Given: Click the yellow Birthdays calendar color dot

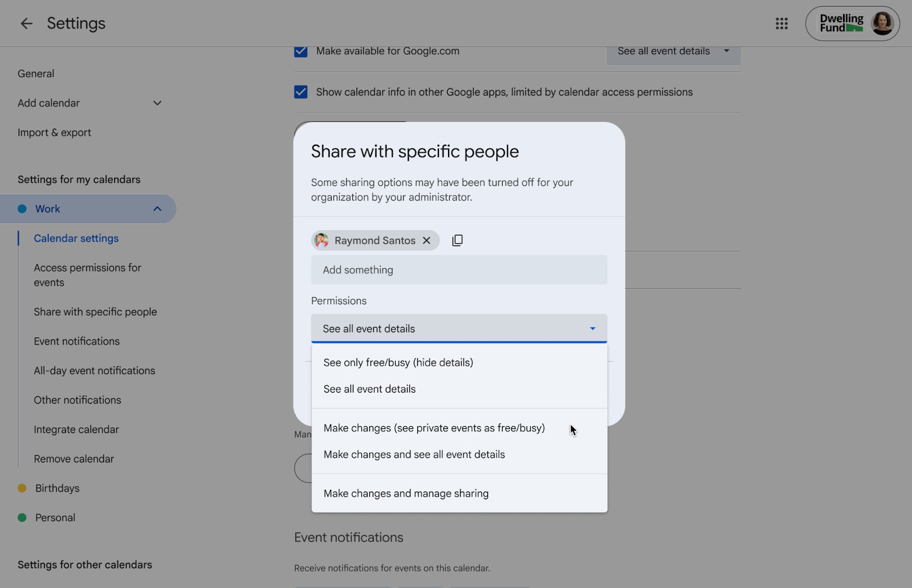Looking at the screenshot, I should click(22, 488).
